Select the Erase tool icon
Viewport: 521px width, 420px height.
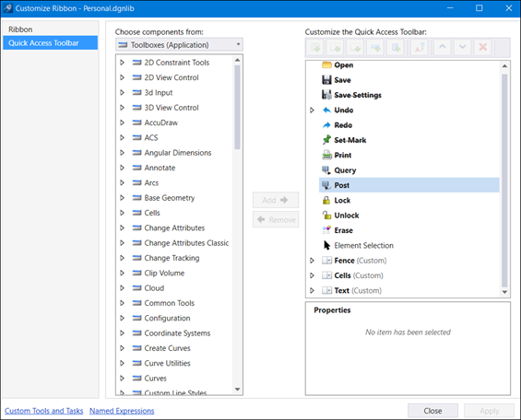pyautogui.click(x=326, y=230)
